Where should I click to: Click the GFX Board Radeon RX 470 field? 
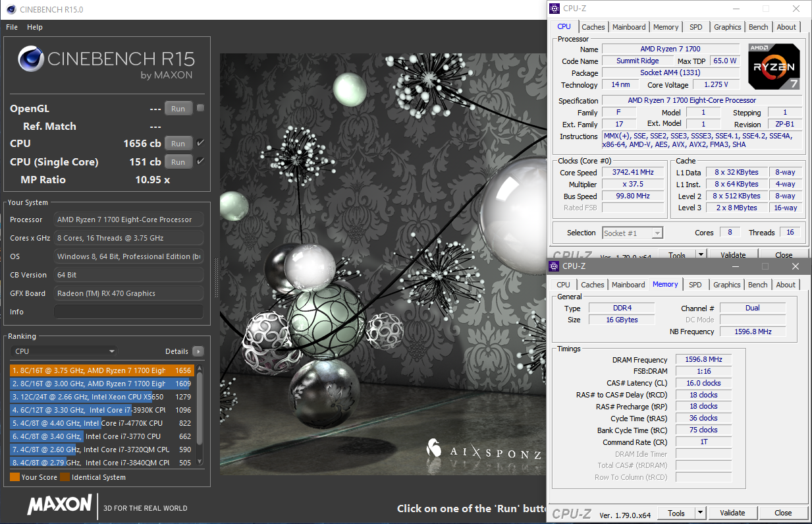pos(128,293)
